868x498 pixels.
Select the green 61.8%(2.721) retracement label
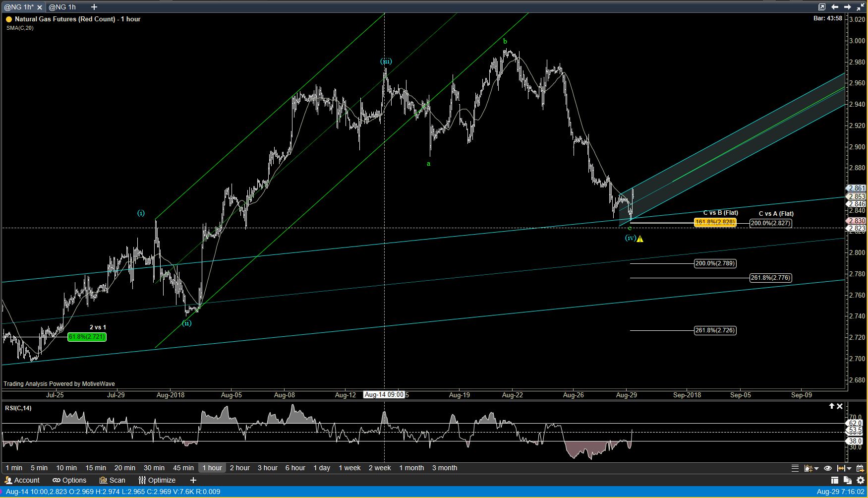(x=87, y=337)
